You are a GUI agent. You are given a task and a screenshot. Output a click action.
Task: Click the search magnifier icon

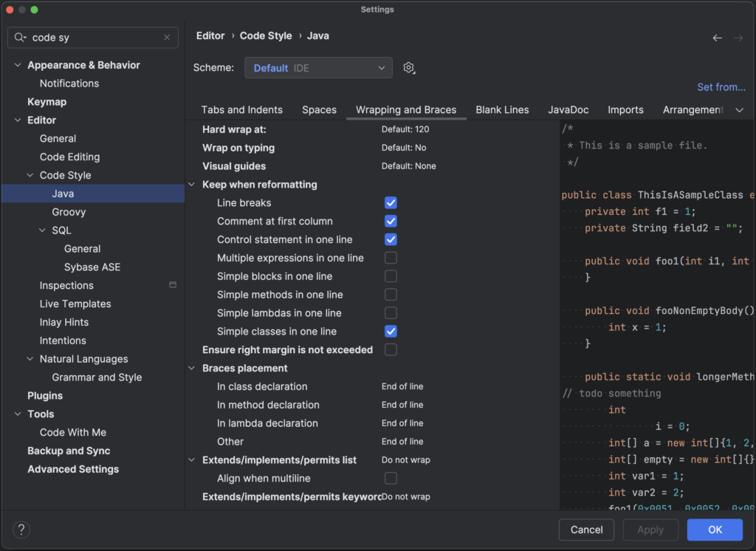pos(20,38)
